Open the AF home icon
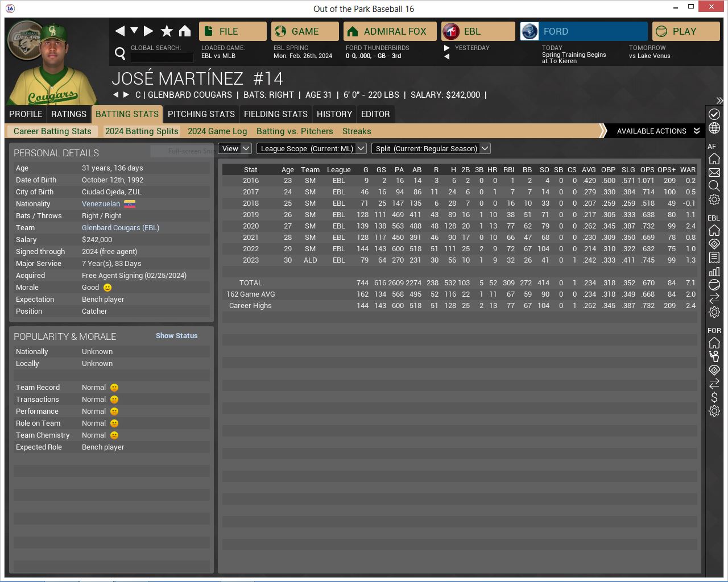Image resolution: width=728 pixels, height=582 pixels. coord(714,159)
